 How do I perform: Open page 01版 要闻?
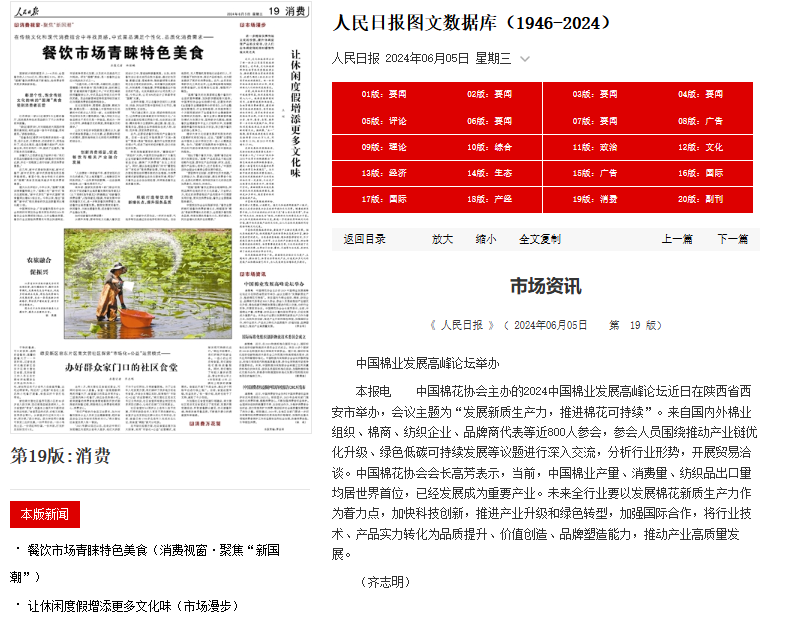pos(384,94)
